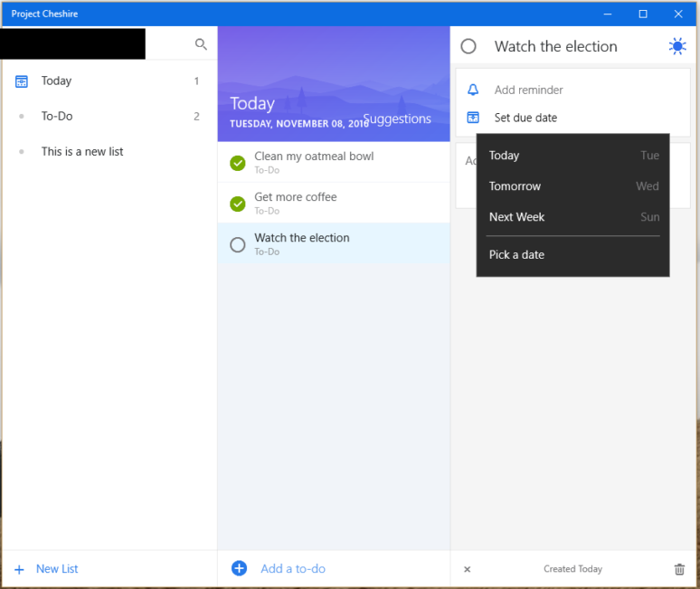The height and width of the screenshot is (589, 700).
Task: Toggle completion circle in task detail header
Action: click(468, 46)
